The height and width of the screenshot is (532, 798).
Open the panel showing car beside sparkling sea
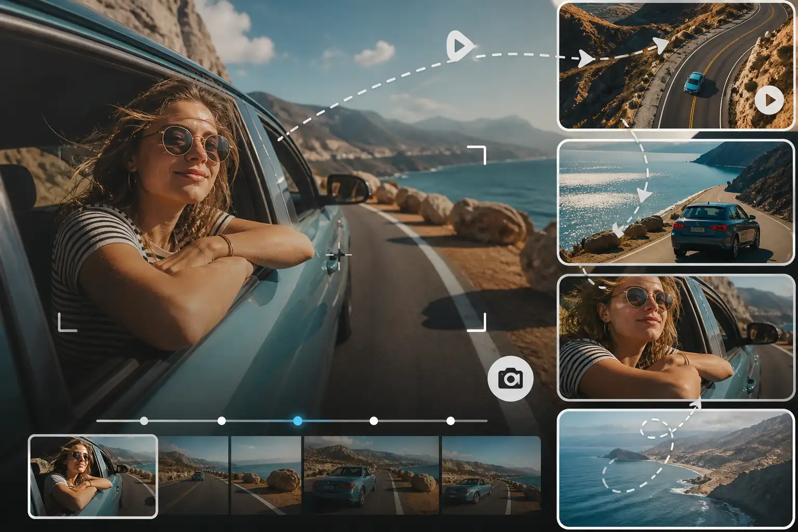pos(676,202)
